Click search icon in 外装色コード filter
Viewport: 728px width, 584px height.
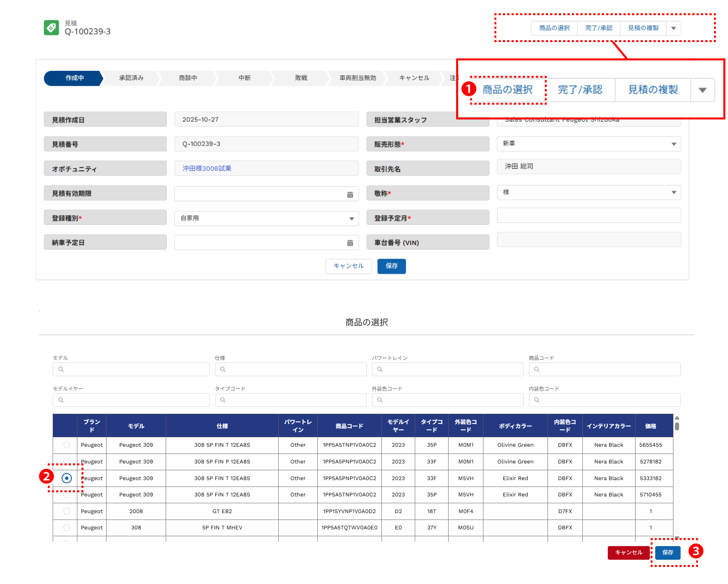380,400
